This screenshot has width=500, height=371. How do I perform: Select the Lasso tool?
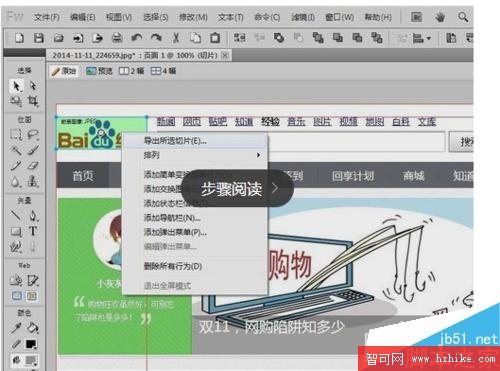33,134
